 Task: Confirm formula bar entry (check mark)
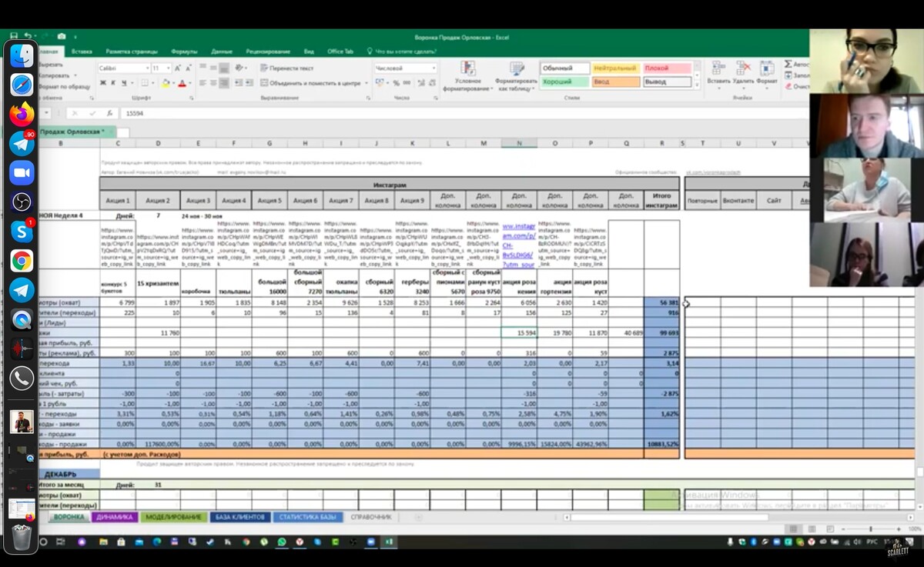click(92, 113)
